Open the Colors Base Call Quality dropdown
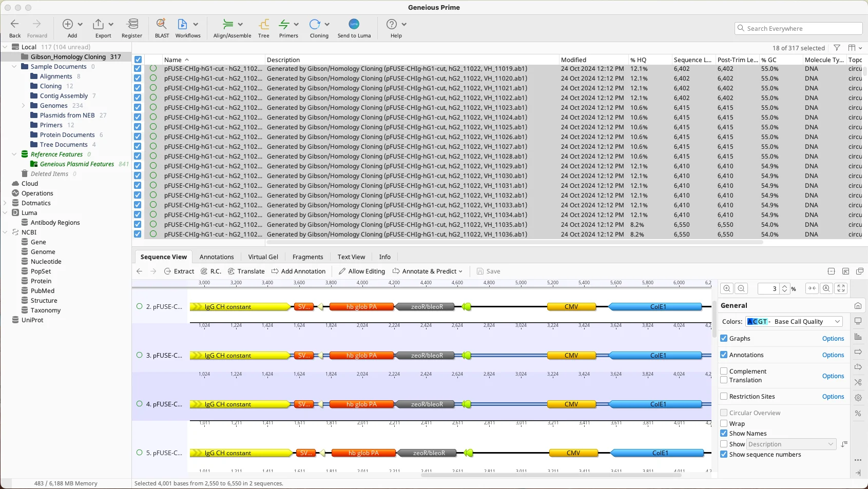 pyautogui.click(x=794, y=321)
